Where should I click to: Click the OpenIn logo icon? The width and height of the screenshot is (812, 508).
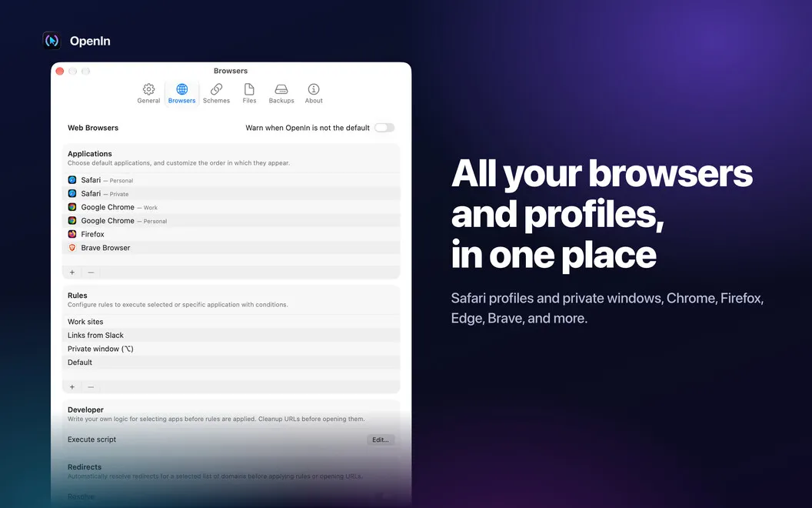pos(52,41)
